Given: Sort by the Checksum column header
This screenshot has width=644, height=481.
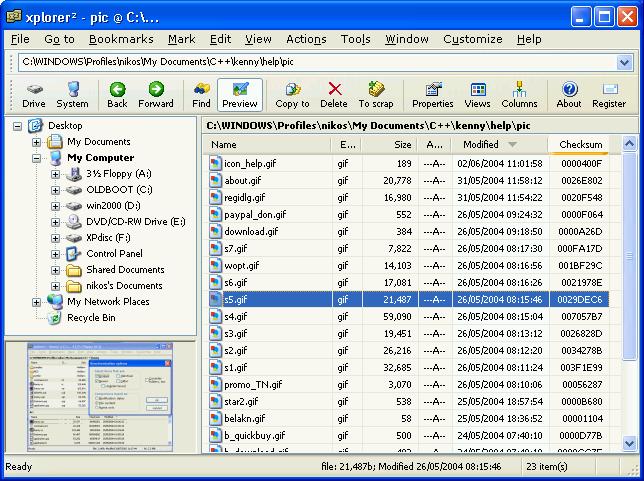Looking at the screenshot, I should 581,145.
